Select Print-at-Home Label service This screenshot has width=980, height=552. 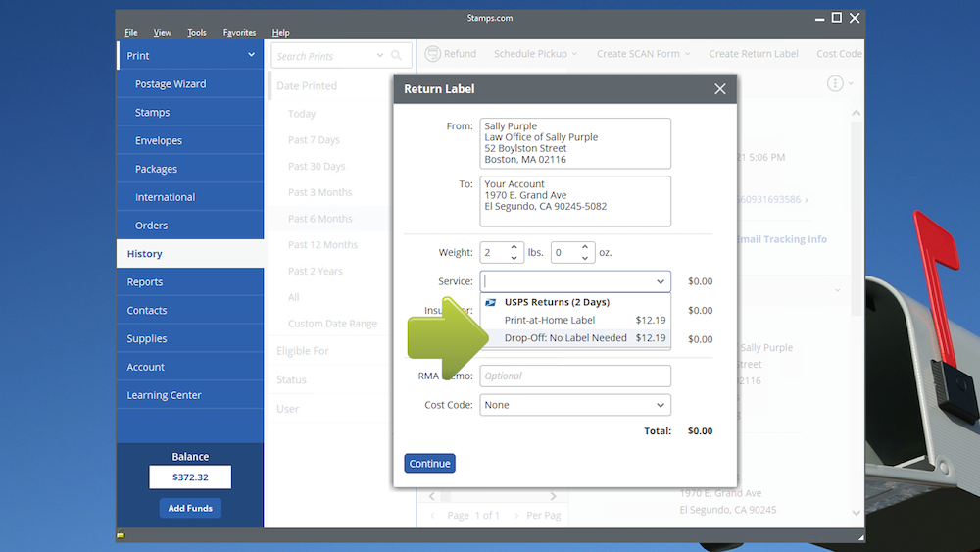point(575,320)
